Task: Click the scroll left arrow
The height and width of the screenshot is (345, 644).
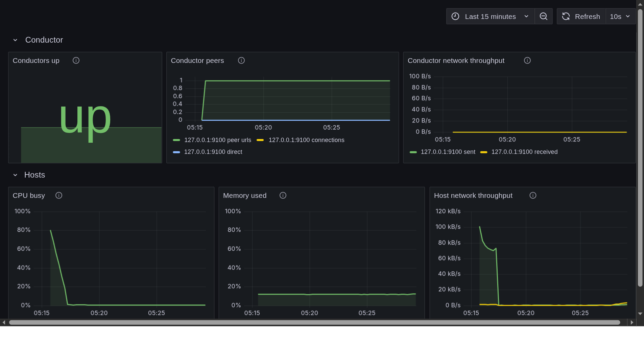Action: (4, 322)
